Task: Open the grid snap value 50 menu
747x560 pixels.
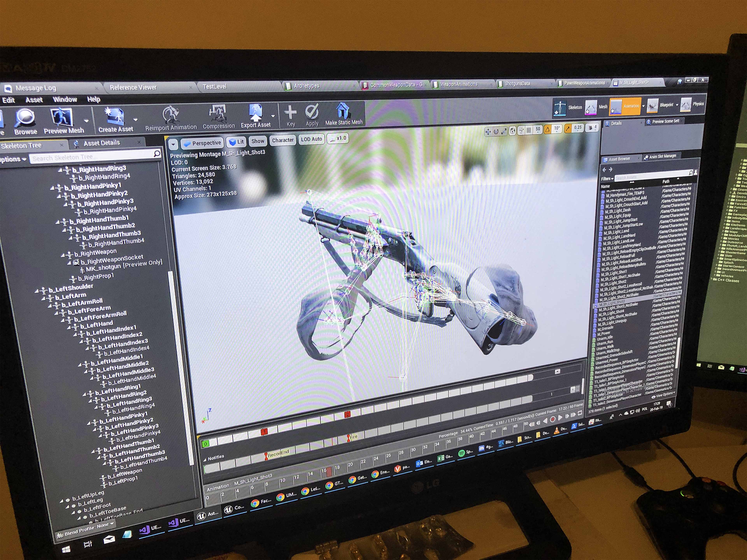Action: coord(538,129)
